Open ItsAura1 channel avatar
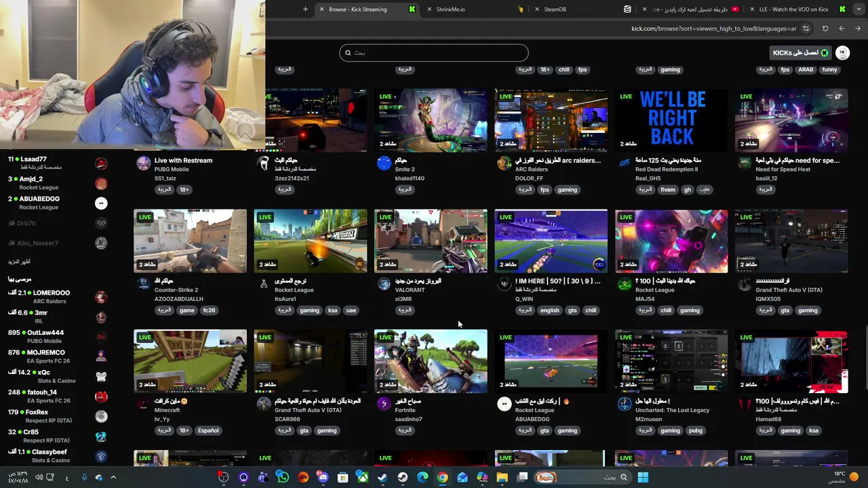This screenshot has width=868, height=488. pos(264,284)
